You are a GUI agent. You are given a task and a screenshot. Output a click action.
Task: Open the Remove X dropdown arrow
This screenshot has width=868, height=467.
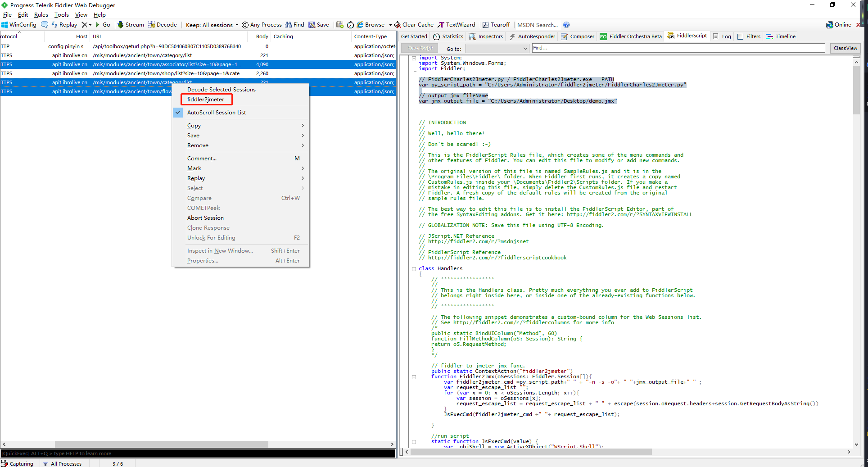tap(90, 25)
